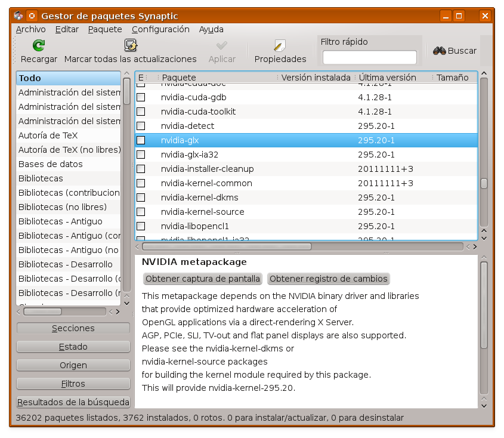Open Propiedades toolbar icon

pyautogui.click(x=280, y=45)
